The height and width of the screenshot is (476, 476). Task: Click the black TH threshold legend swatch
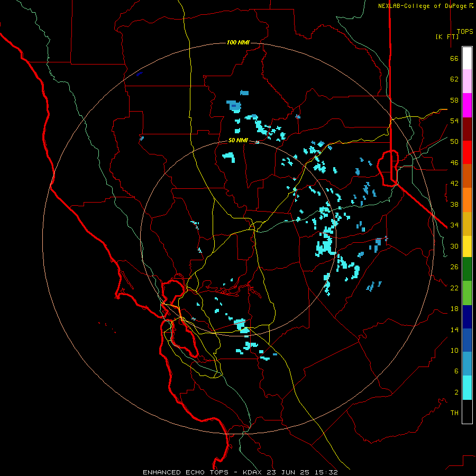[467, 411]
